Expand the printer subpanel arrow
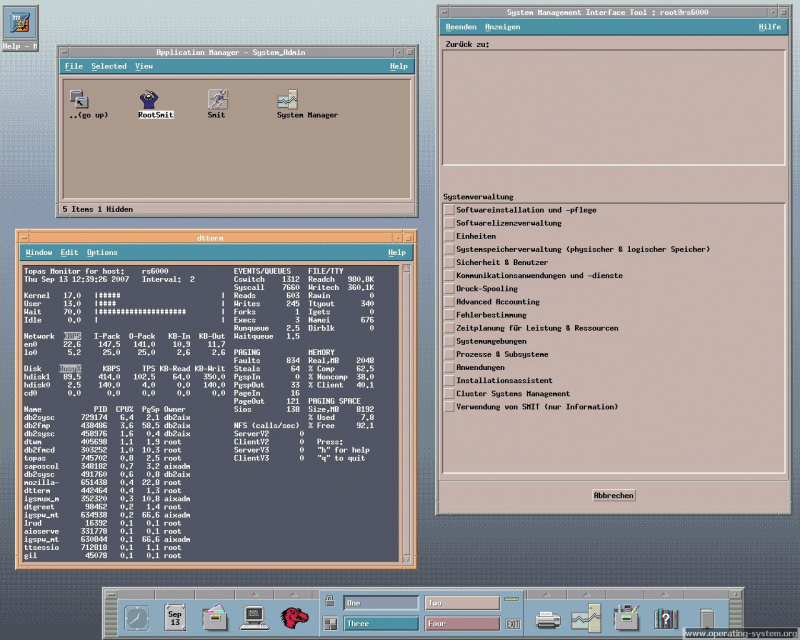The image size is (800, 640). (x=547, y=594)
